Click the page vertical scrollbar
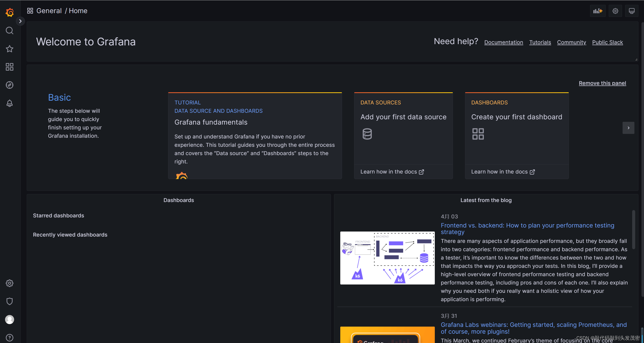The image size is (644, 343). point(642,159)
